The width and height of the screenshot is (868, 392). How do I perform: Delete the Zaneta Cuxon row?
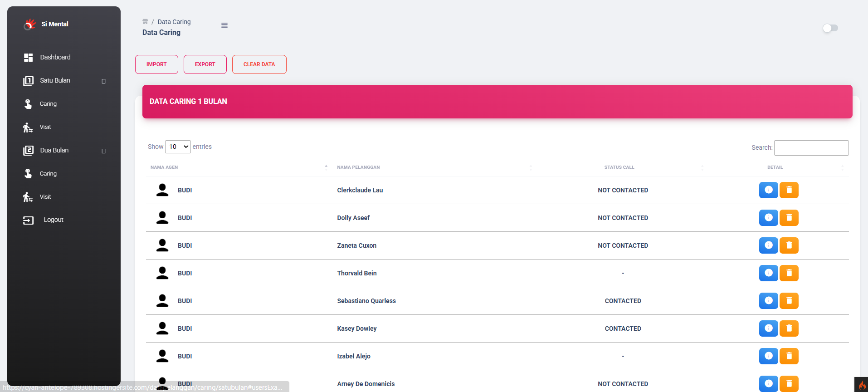789,245
